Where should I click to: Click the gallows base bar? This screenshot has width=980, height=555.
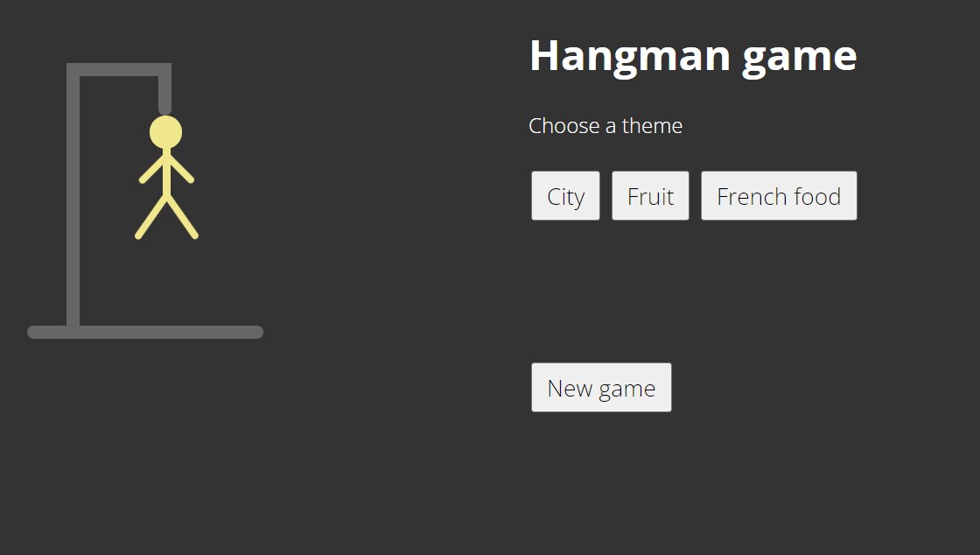tap(145, 332)
